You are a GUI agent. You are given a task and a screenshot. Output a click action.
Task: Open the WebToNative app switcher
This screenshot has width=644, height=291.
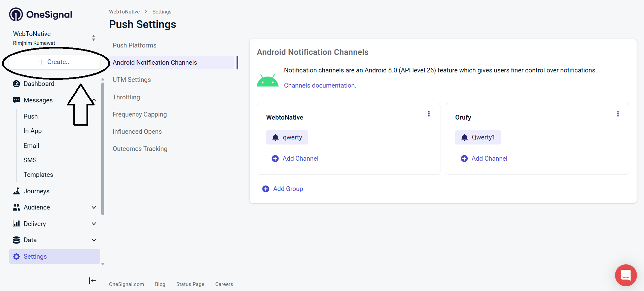(94, 38)
